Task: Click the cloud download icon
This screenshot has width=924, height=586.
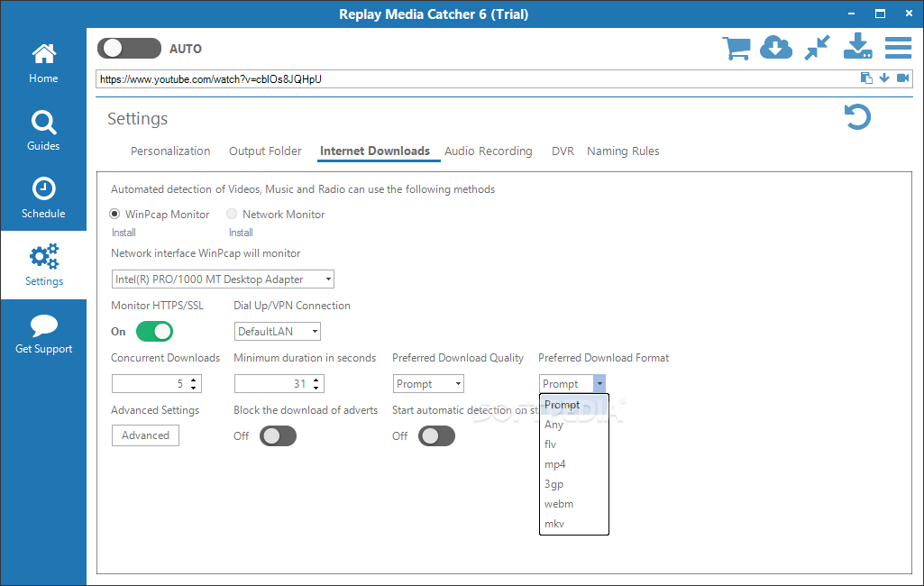Action: click(x=776, y=48)
